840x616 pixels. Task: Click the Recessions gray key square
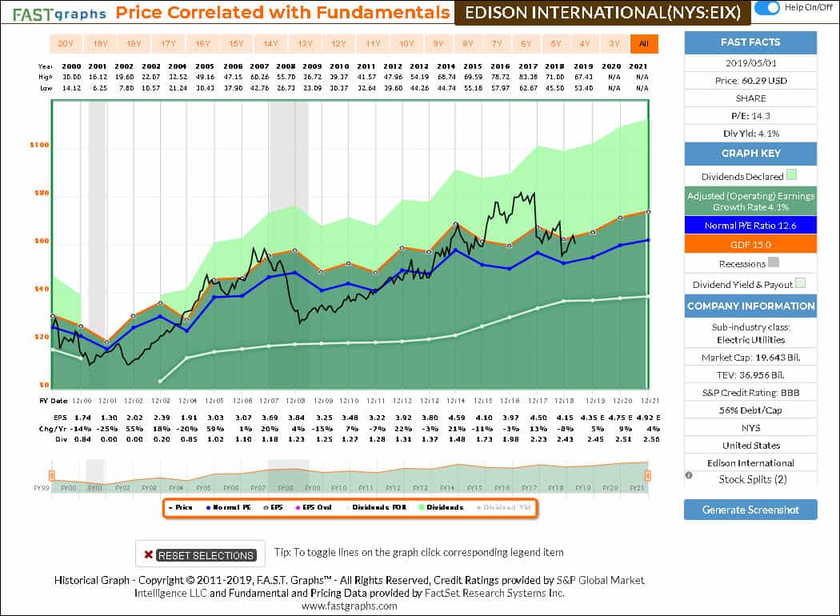[x=773, y=262]
